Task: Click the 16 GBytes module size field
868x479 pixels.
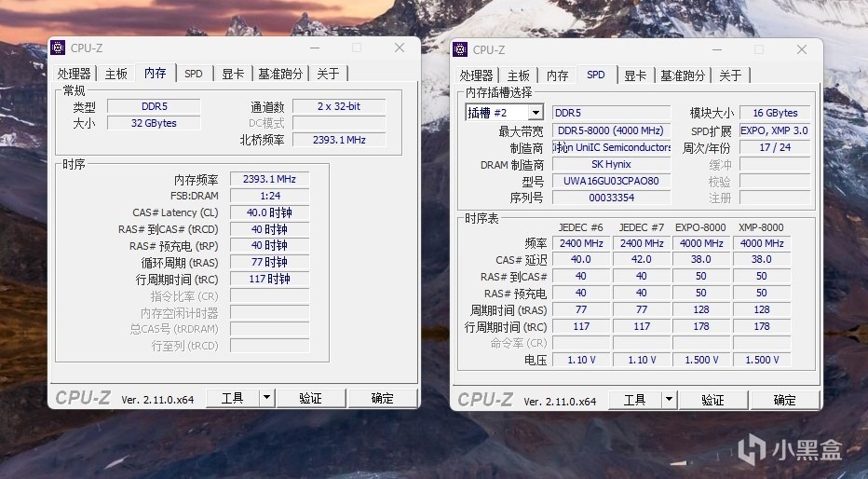Action: click(x=775, y=113)
